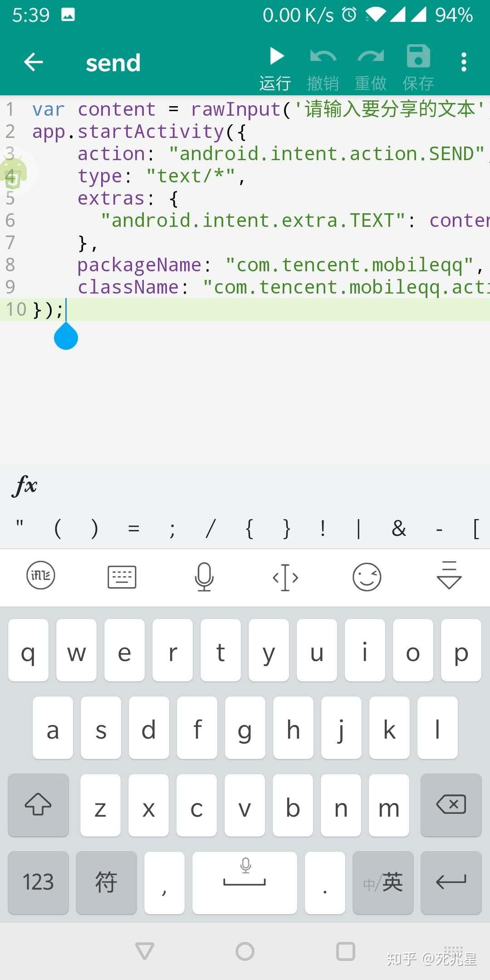This screenshot has height=980, width=490.
Task: Save the file with the floppy icon
Action: click(418, 56)
